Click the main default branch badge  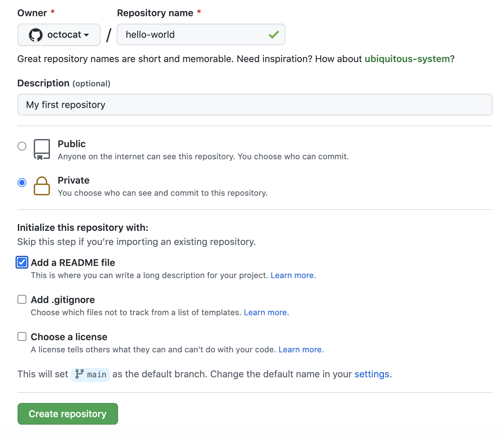(90, 374)
